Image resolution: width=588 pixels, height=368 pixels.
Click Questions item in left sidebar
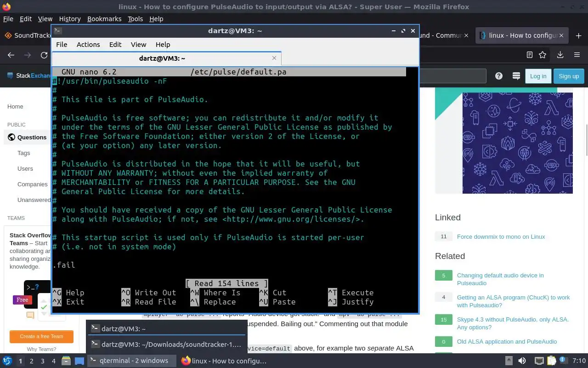27,137
